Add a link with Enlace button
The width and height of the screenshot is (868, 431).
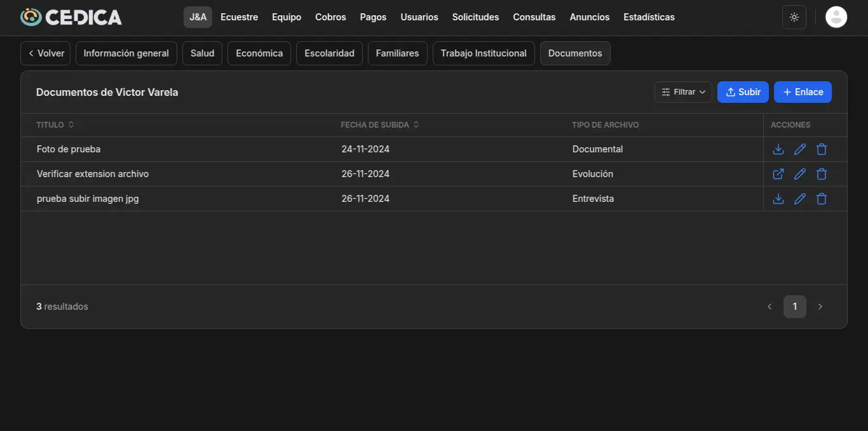803,92
